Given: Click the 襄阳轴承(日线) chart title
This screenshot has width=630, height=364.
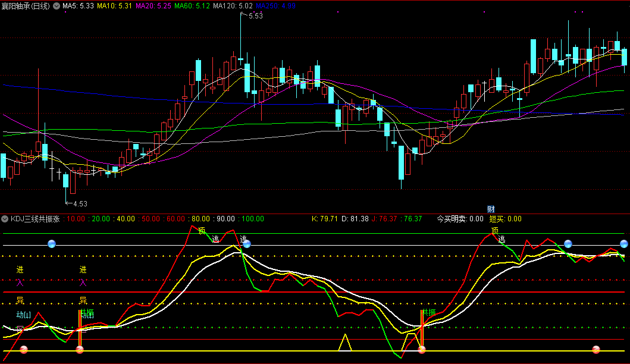Looking at the screenshot, I should (26, 6).
